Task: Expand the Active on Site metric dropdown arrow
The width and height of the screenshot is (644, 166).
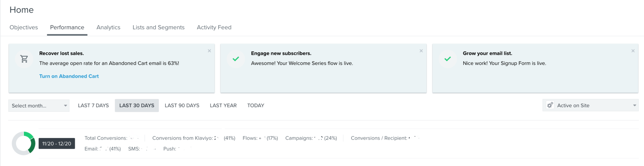Action: point(635,106)
